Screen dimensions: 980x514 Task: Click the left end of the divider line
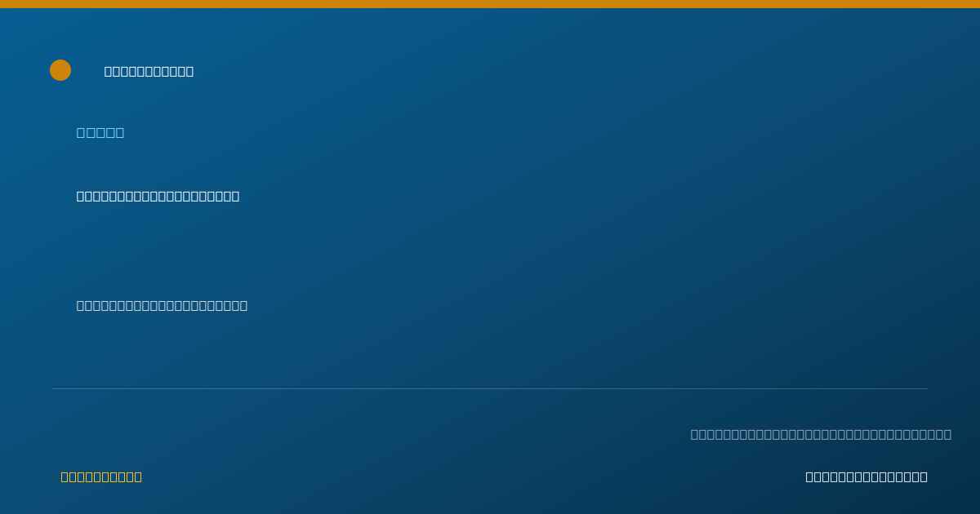coord(54,388)
